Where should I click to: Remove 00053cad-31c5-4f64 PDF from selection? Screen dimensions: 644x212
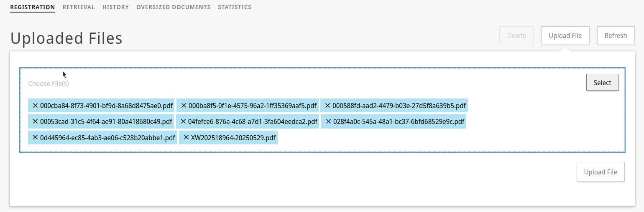point(35,122)
